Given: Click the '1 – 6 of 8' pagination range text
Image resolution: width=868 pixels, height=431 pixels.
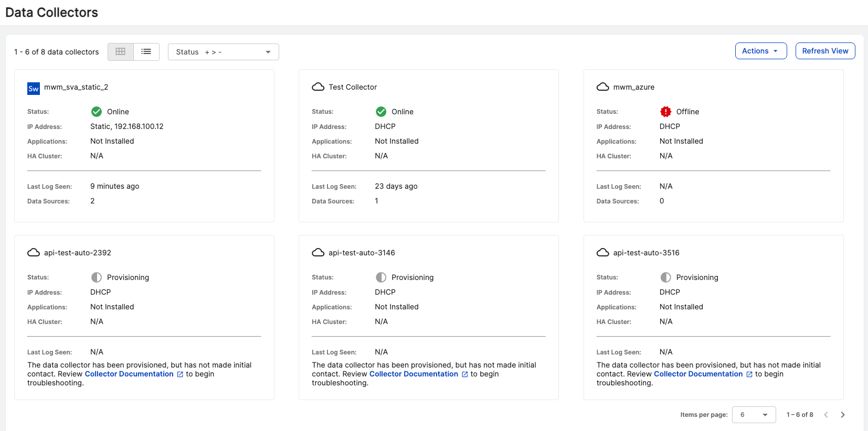Looking at the screenshot, I should point(800,415).
